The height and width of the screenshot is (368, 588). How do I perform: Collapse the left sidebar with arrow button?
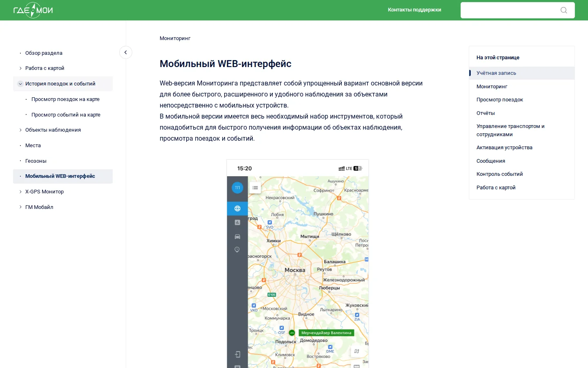pyautogui.click(x=126, y=52)
